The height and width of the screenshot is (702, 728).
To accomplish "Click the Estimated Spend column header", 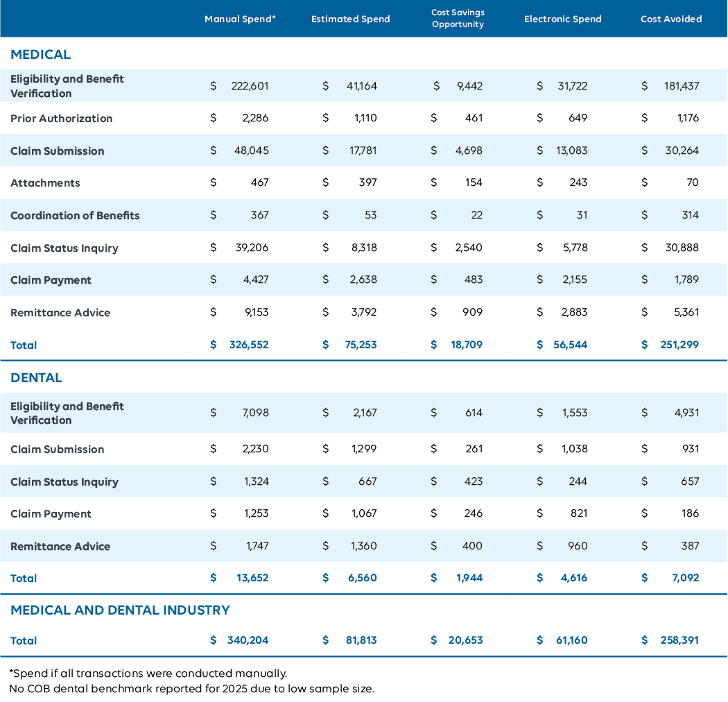I will tap(350, 19).
